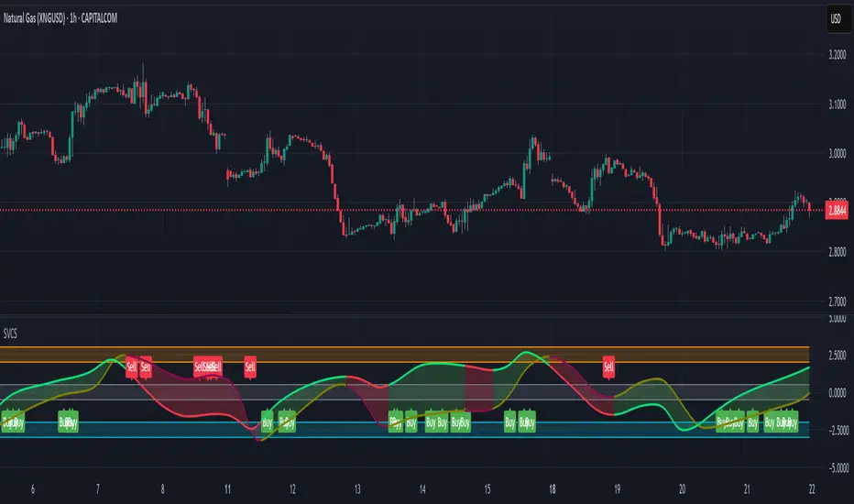This screenshot has width=854, height=504.
Task: Click the SVCS indicator label
Action: (x=10, y=334)
